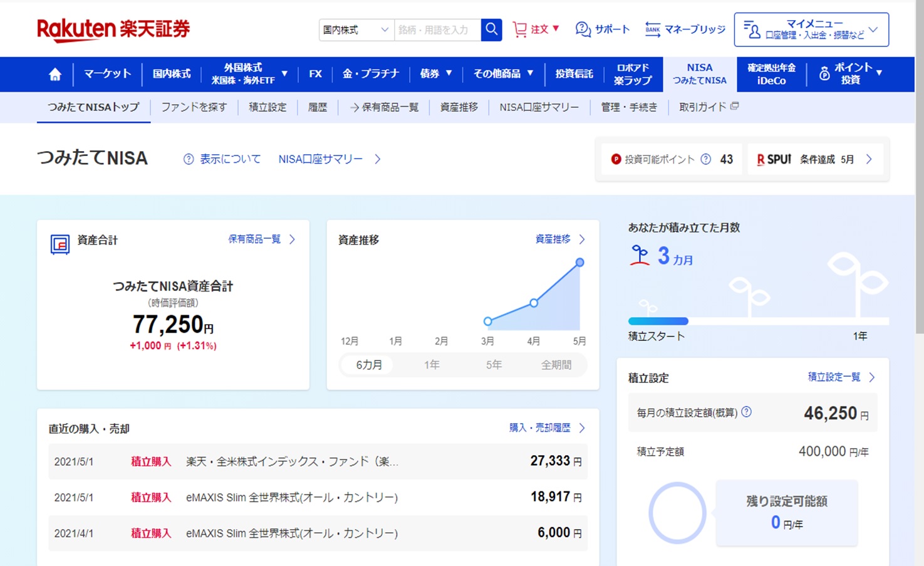Click help icon next to 投資可能ポイント

[x=706, y=159]
